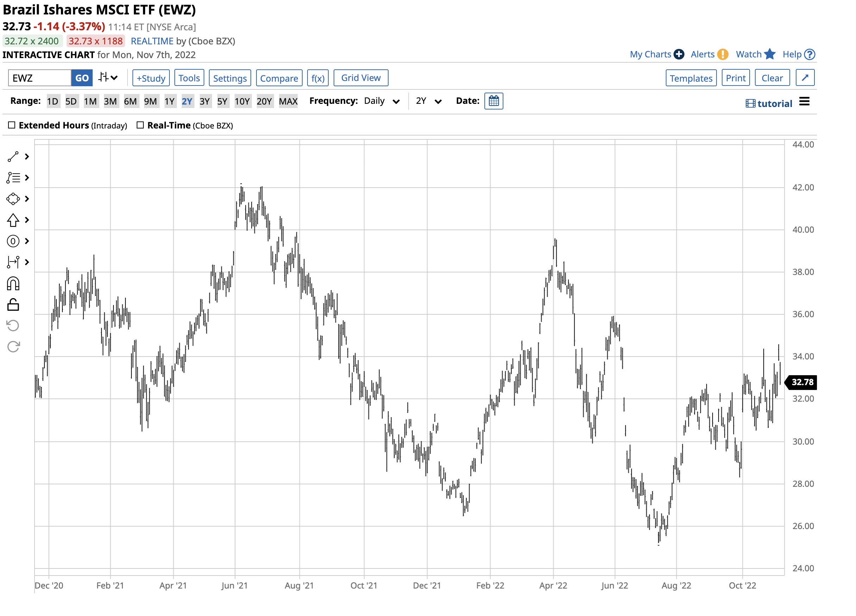Image resolution: width=856 pixels, height=616 pixels.
Task: Click the magnet snap tool icon
Action: point(13,284)
